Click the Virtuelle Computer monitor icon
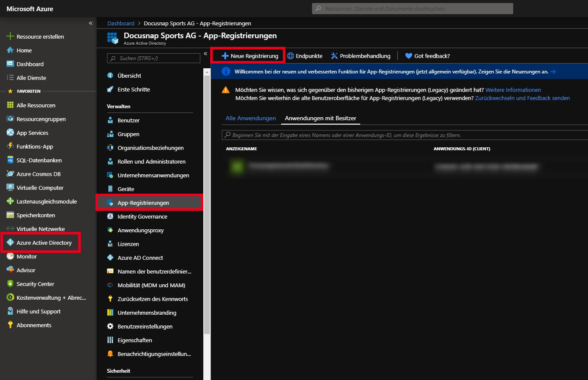The width and height of the screenshot is (588, 380). [x=10, y=188]
